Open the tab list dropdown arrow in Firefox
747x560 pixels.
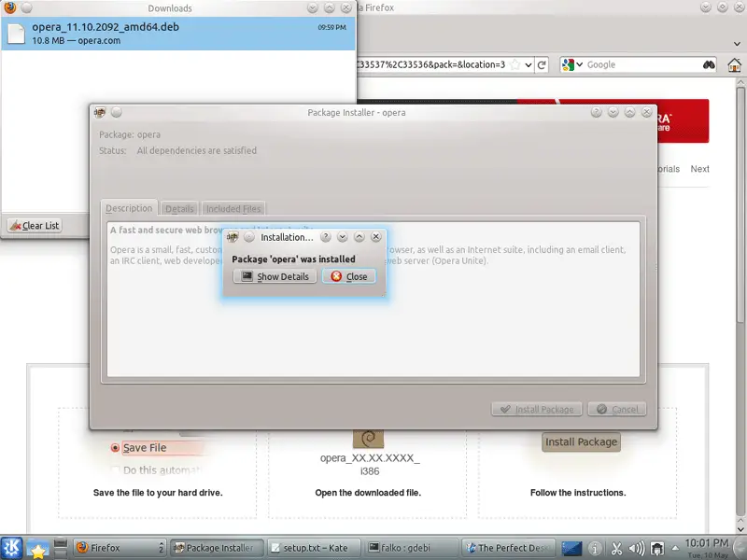pos(737,44)
